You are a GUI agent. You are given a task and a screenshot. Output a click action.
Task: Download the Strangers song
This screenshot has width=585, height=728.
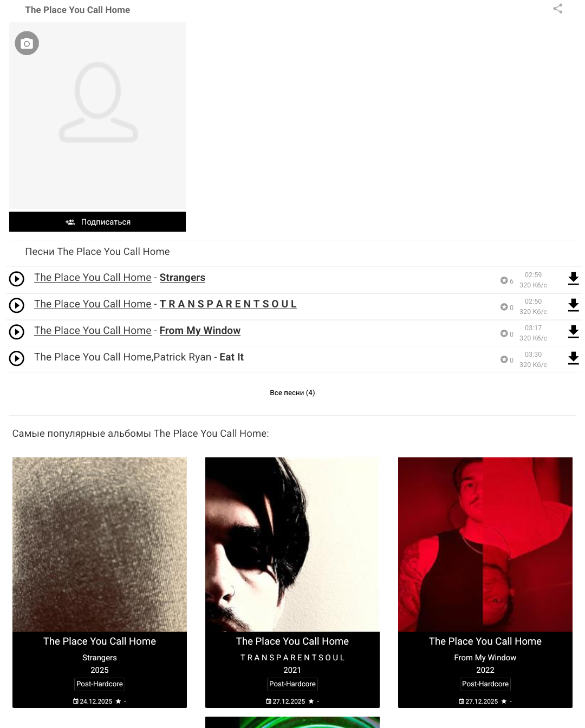(573, 279)
